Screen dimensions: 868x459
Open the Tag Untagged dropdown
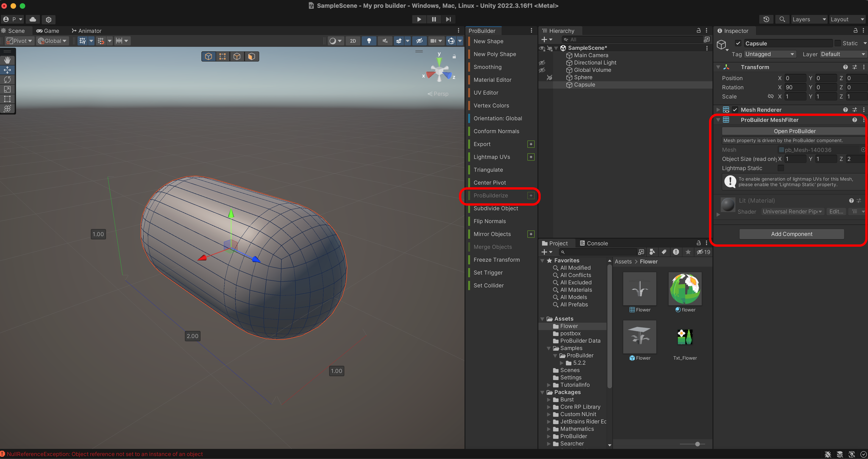(770, 54)
